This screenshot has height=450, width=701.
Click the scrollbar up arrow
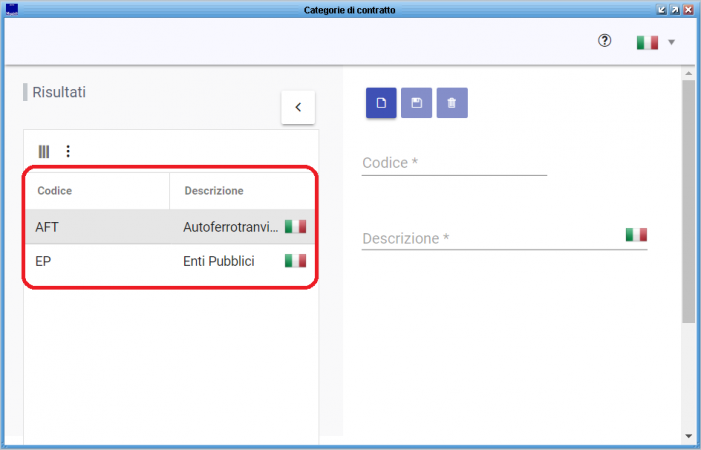688,73
